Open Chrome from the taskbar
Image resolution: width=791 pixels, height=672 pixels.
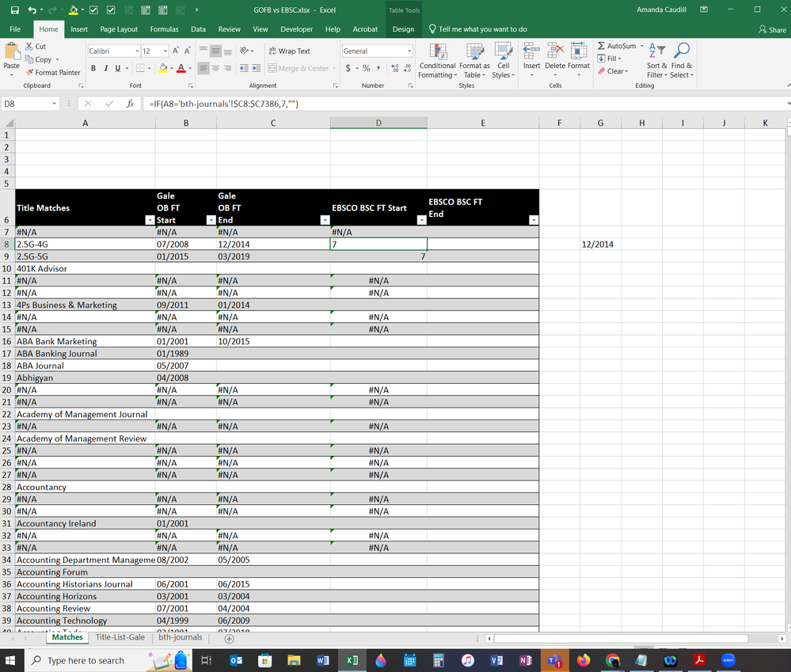[612, 660]
